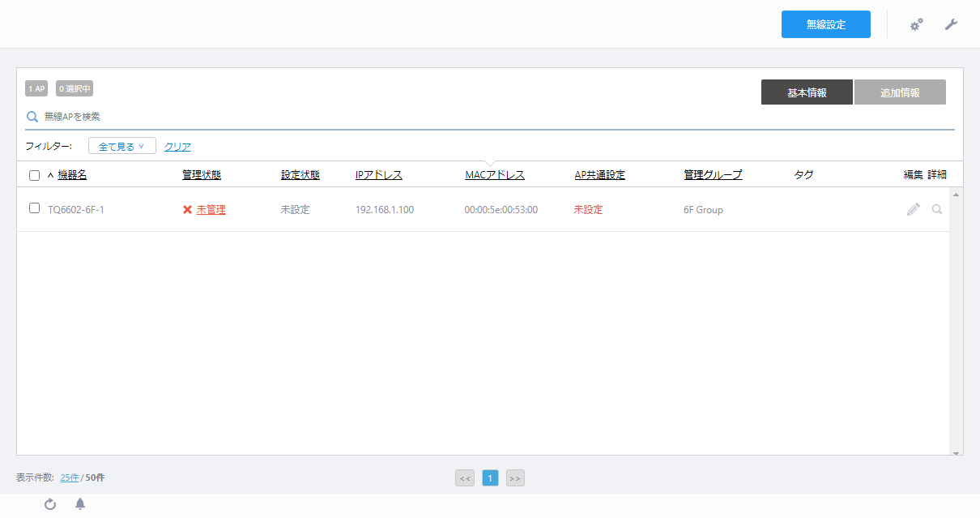
Task: Click the タグ column header
Action: pyautogui.click(x=803, y=174)
